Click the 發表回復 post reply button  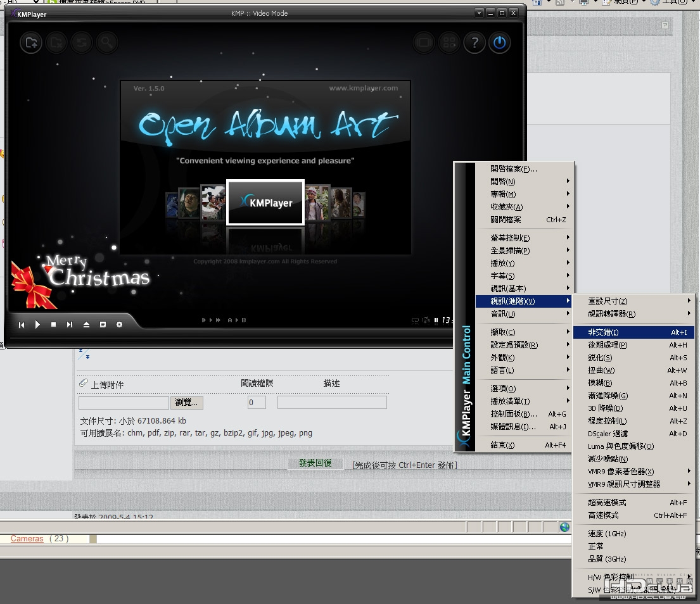pyautogui.click(x=315, y=463)
